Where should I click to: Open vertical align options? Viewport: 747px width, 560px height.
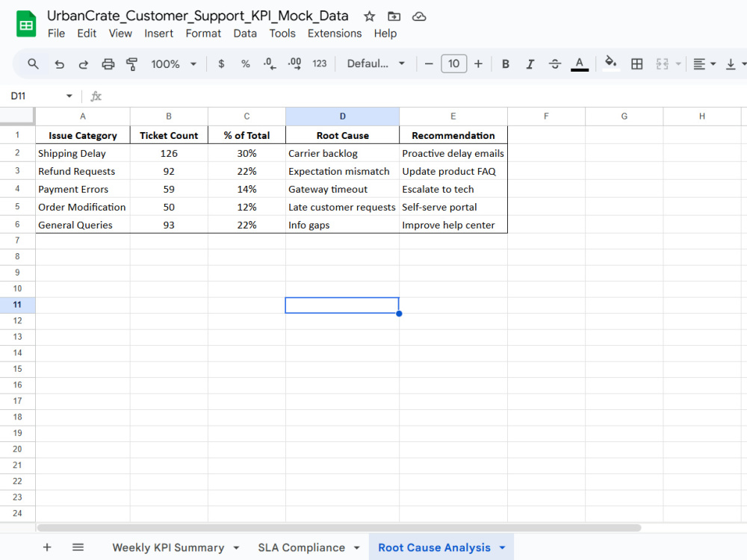(735, 63)
